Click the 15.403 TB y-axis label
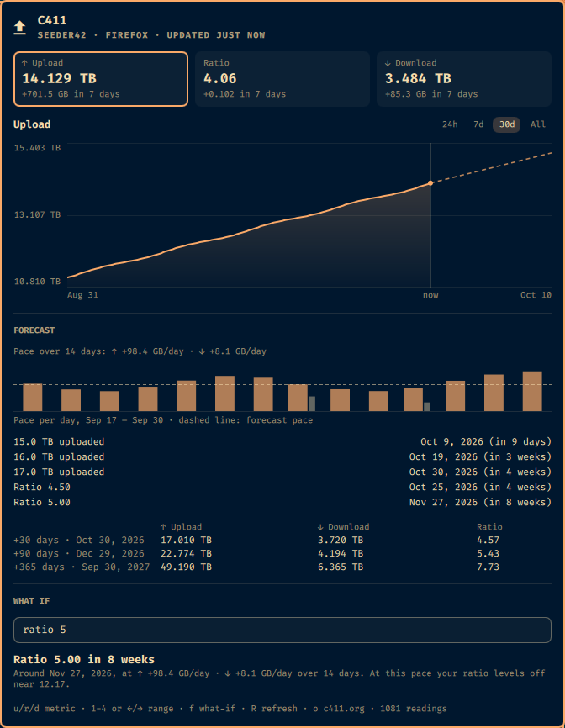The height and width of the screenshot is (728, 565). point(37,148)
